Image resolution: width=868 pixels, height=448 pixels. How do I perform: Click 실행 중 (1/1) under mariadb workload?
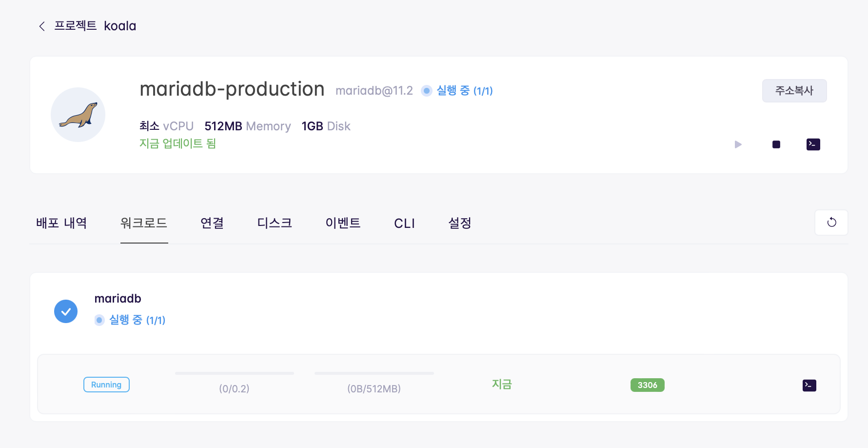tap(137, 320)
